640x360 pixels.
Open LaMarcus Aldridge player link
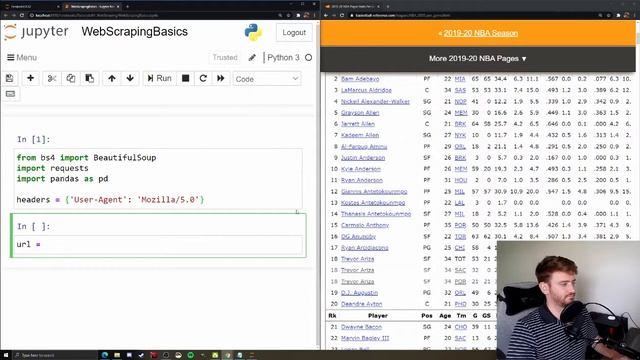coord(366,90)
